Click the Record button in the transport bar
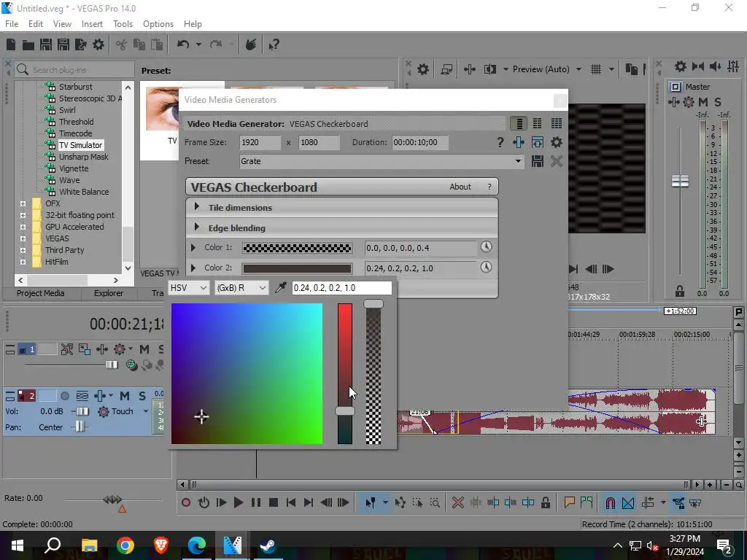The width and height of the screenshot is (747, 560). [186, 502]
